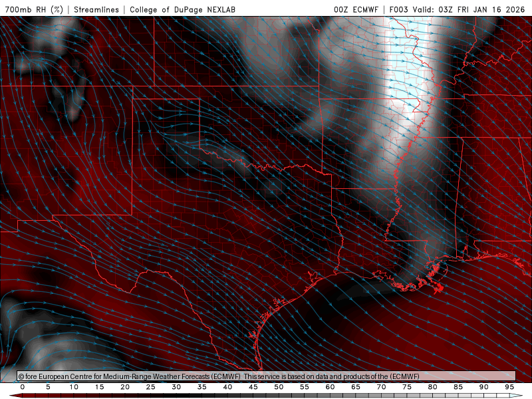The height and width of the screenshot is (399, 532).
Task: Click the "25" value on the color scale
Action: (151, 387)
